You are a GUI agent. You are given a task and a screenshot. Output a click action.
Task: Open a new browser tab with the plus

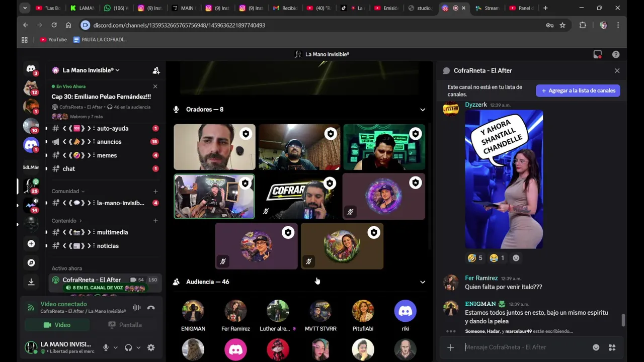[x=545, y=8]
